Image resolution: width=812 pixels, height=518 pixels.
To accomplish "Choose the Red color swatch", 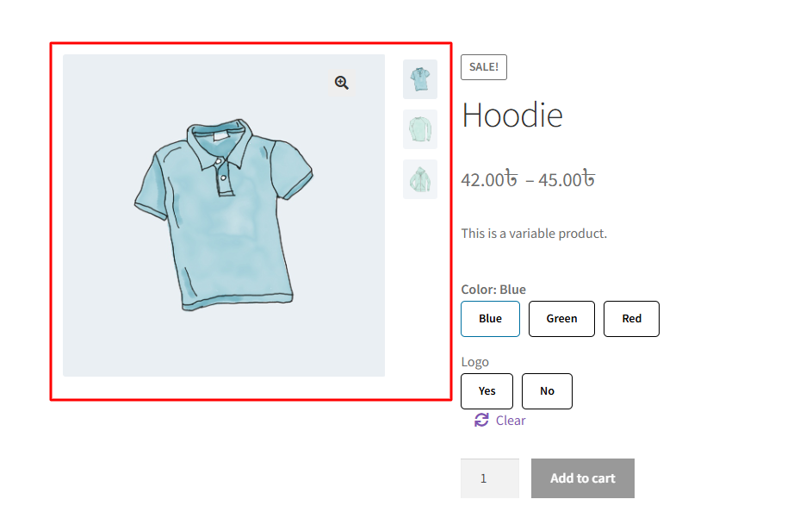I will click(x=631, y=319).
